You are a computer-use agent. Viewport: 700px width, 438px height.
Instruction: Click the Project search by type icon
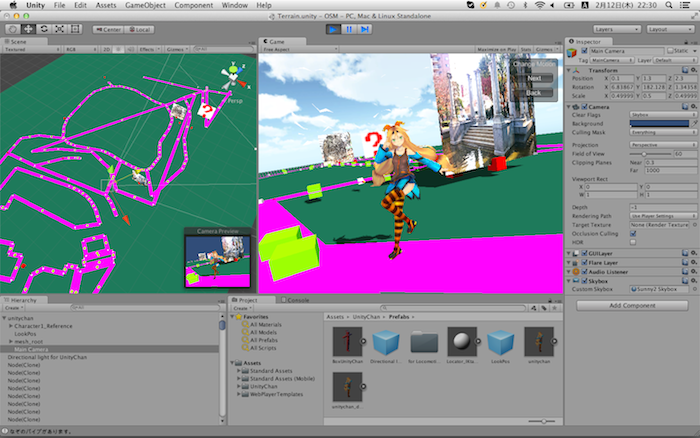point(534,308)
